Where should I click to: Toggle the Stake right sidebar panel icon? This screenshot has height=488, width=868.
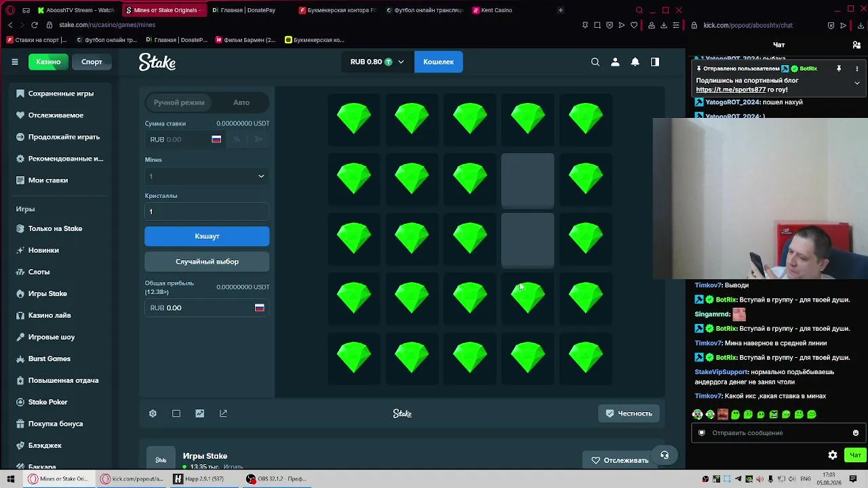click(x=655, y=62)
